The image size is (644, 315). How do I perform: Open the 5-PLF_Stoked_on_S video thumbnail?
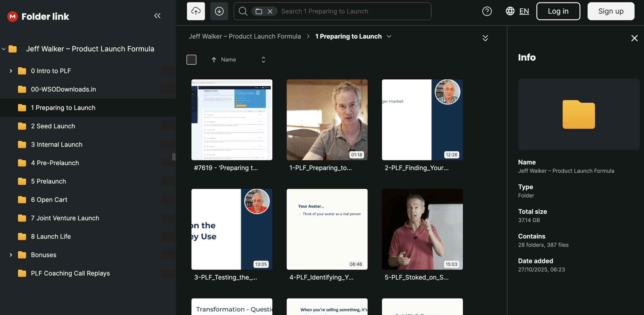point(422,229)
